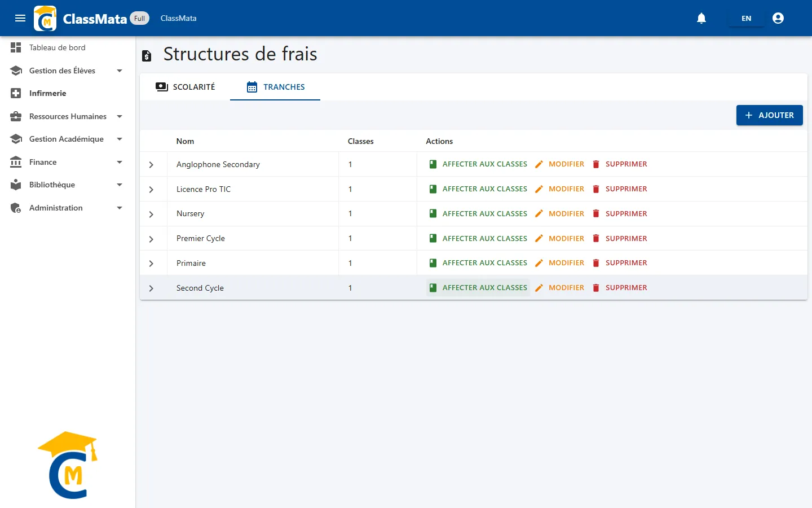The image size is (812, 508).
Task: Expand the Bibliothèque dropdown arrow
Action: pyautogui.click(x=120, y=185)
